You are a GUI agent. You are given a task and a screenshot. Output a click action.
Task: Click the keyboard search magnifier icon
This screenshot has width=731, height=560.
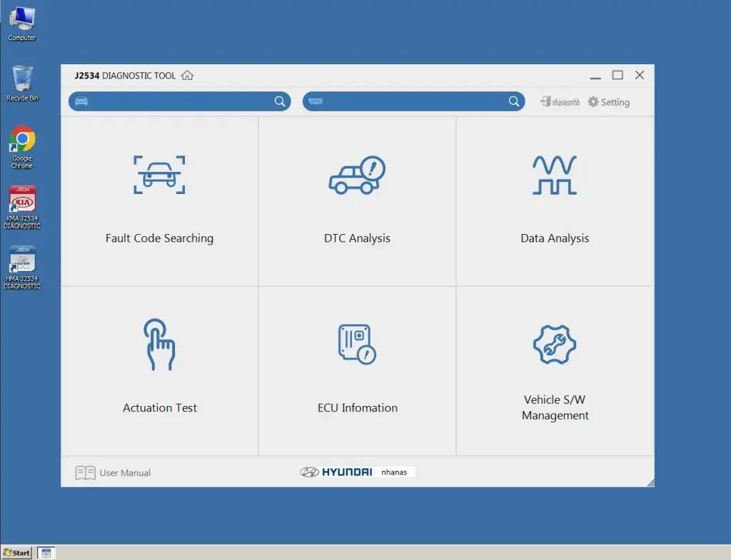[514, 101]
